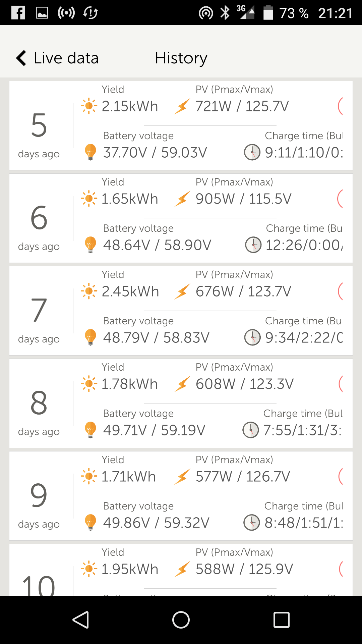Tap the 12:26/0:00 charge time value
The height and width of the screenshot is (644, 362).
coord(304,245)
